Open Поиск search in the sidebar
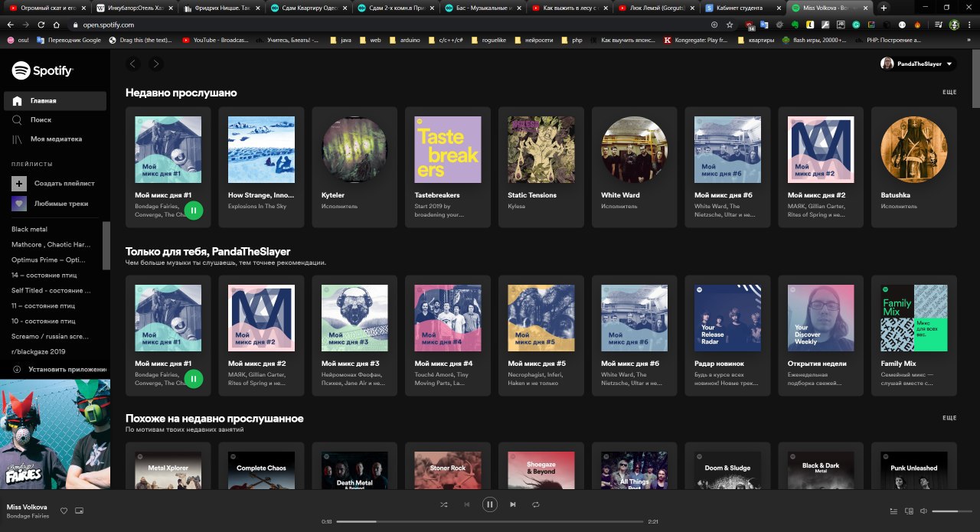This screenshot has width=980, height=532. (x=54, y=120)
